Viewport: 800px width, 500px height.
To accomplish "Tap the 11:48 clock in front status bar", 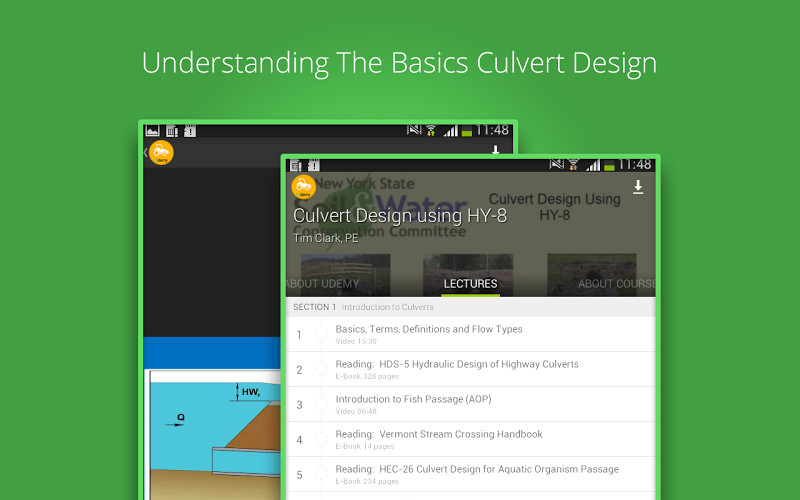I will coord(635,164).
